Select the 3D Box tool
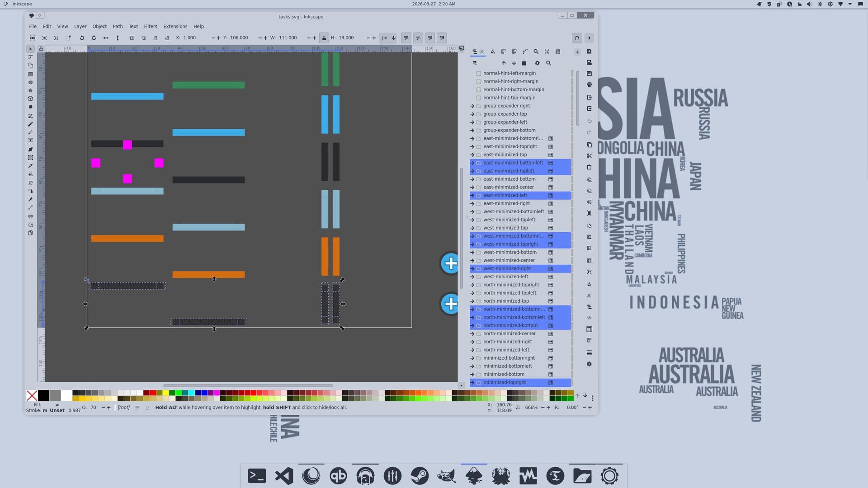The image size is (868, 488). (x=30, y=99)
